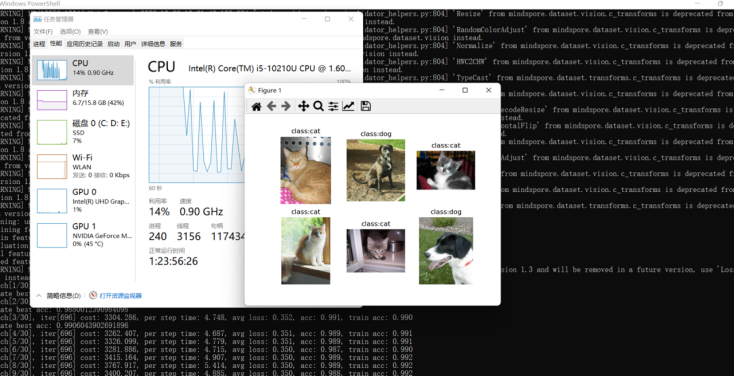Click Task Manager title bar app icon
Image resolution: width=734 pixels, height=377 pixels.
(x=37, y=19)
